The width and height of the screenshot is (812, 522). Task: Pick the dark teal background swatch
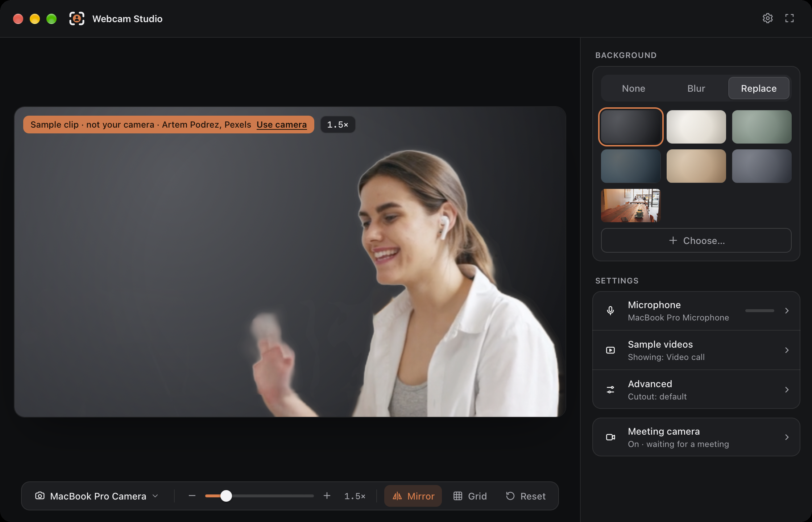[x=631, y=166]
